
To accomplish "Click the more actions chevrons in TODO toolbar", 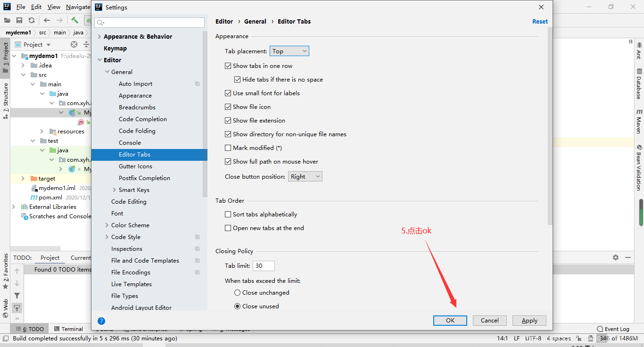I will click(x=17, y=318).
